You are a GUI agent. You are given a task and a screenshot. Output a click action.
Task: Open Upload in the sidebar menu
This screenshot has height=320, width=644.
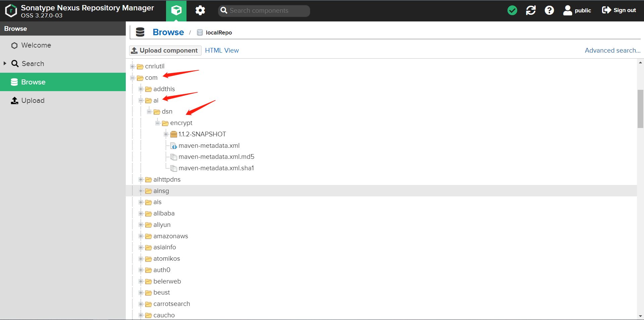click(63, 101)
